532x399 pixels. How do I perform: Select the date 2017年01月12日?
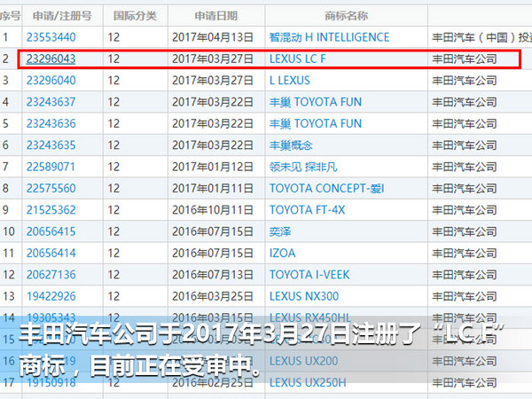[x=213, y=167]
